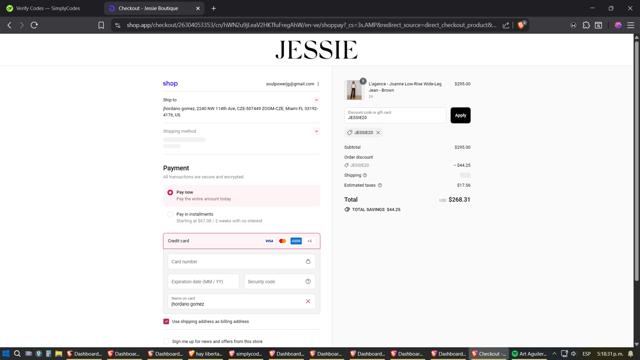Image resolution: width=640 pixels, height=360 pixels.
Task: Click the taskbar clock
Action: point(610,354)
